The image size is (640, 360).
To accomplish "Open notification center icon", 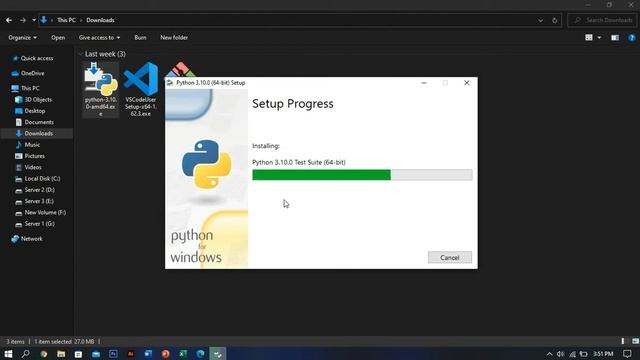I will 627,354.
